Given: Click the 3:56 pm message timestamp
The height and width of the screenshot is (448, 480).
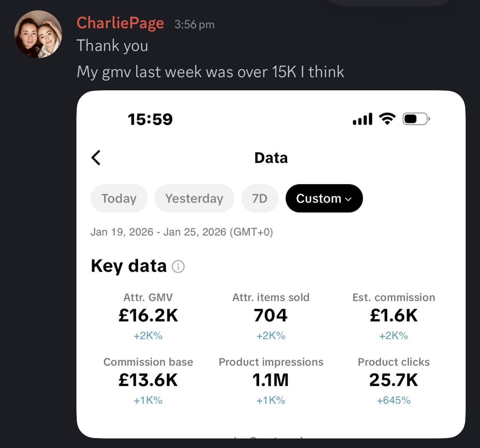Looking at the screenshot, I should 194,25.
